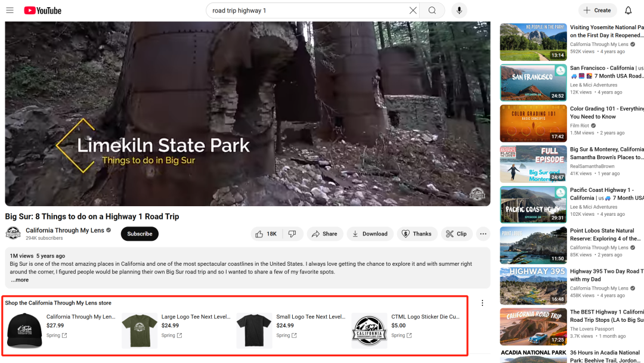
Task: Share the video using the Share icon
Action: pyautogui.click(x=324, y=234)
